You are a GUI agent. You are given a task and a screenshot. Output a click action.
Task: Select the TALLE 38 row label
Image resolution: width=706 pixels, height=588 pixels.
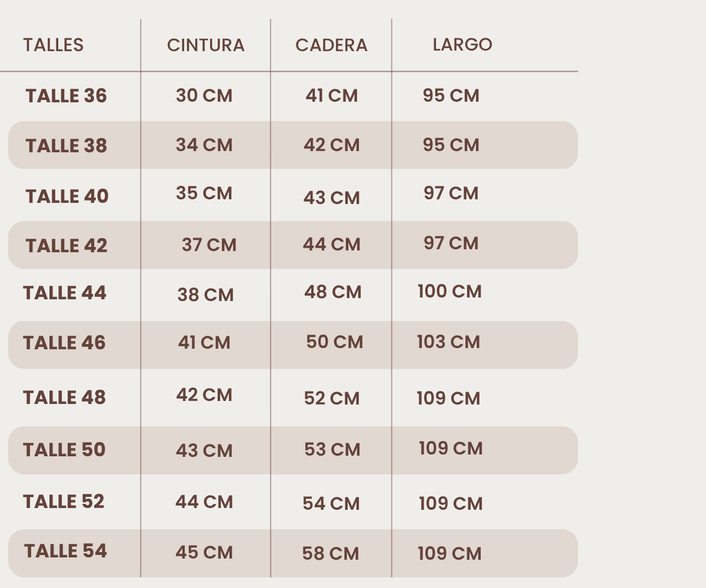tap(66, 146)
